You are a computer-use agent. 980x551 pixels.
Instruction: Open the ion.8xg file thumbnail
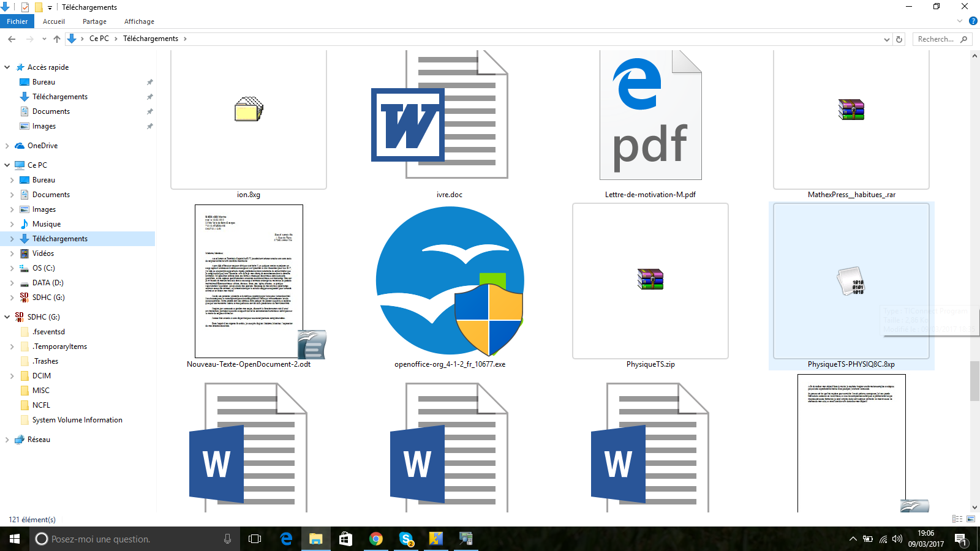pyautogui.click(x=249, y=120)
